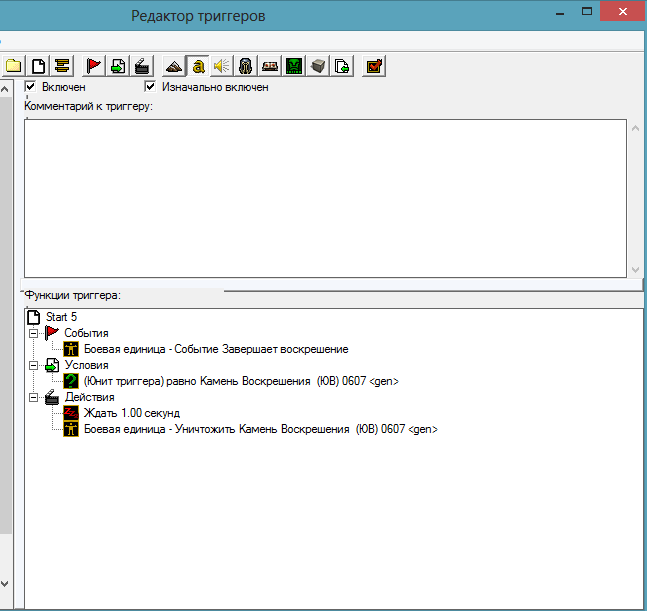Collapse the 'Условия' tree node
The width and height of the screenshot is (647, 611).
coord(33,365)
